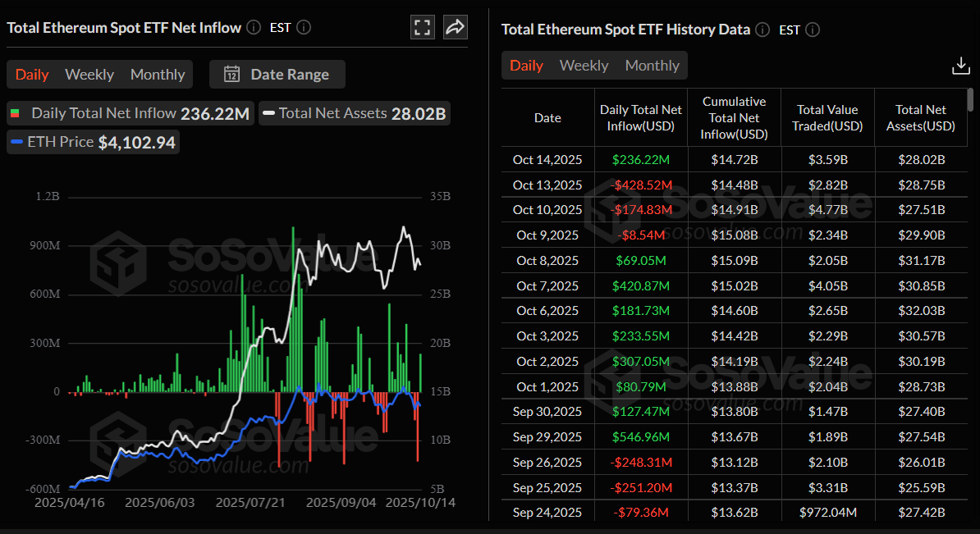Click the history table vertical scrollbar
The width and height of the screenshot is (980, 534).
tap(971, 100)
